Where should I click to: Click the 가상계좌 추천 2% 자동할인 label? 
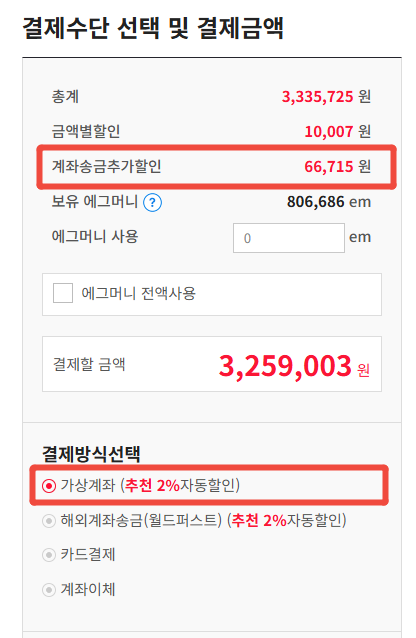pos(150,485)
